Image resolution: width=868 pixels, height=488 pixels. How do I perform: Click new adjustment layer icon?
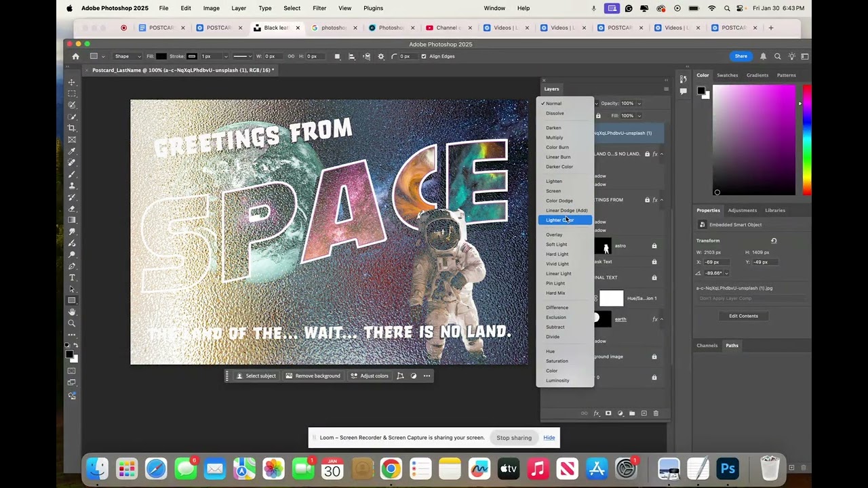point(620,413)
